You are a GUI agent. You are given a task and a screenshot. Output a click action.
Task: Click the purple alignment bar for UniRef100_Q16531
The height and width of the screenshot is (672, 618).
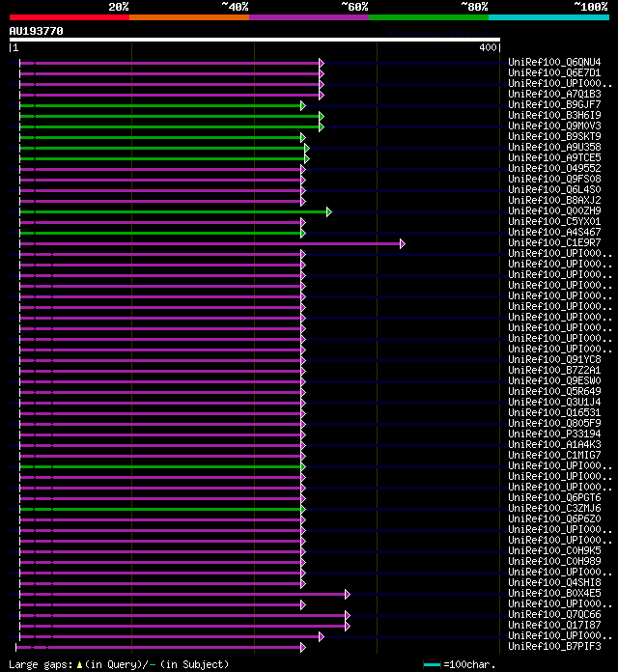160,414
